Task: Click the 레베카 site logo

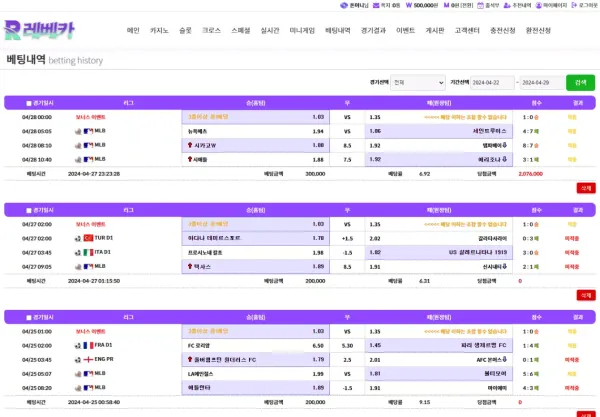Action: click(39, 30)
